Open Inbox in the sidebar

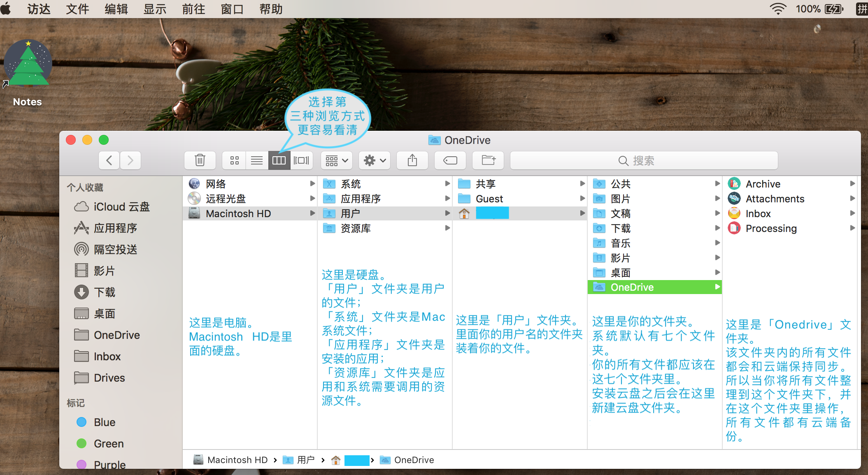click(97, 357)
